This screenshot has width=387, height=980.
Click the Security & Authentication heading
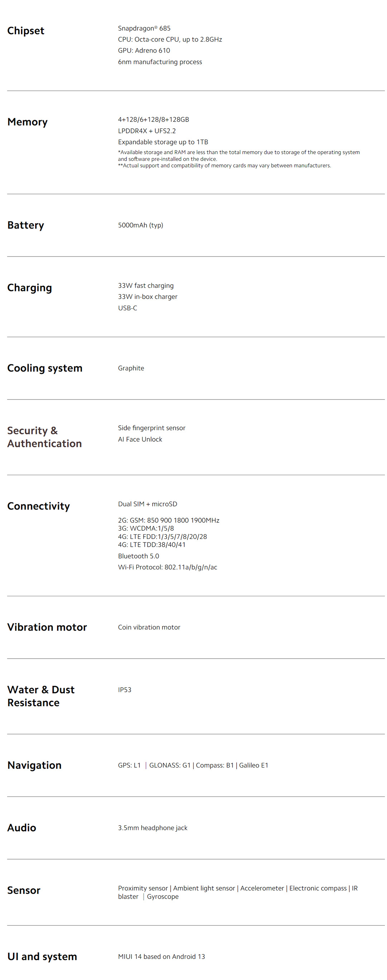[x=44, y=437]
